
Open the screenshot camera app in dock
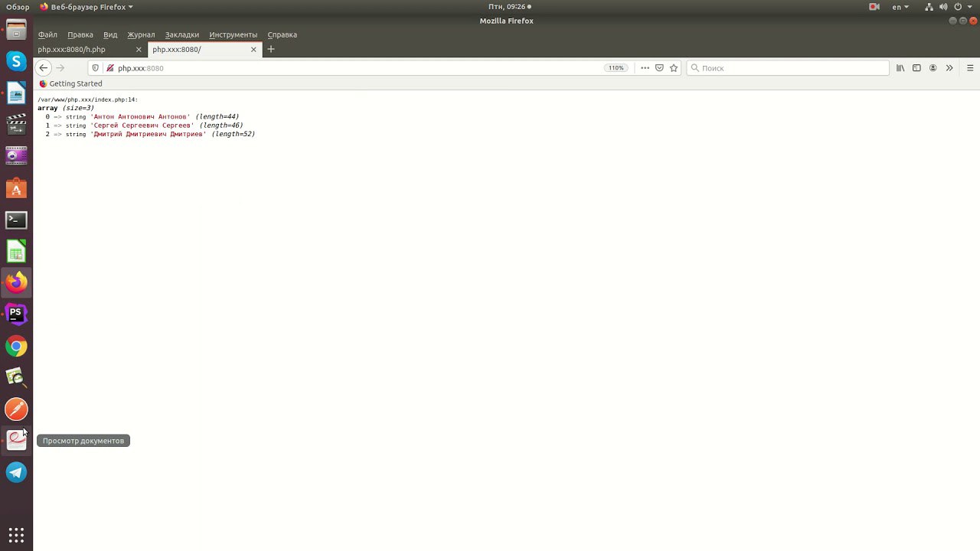point(16,156)
